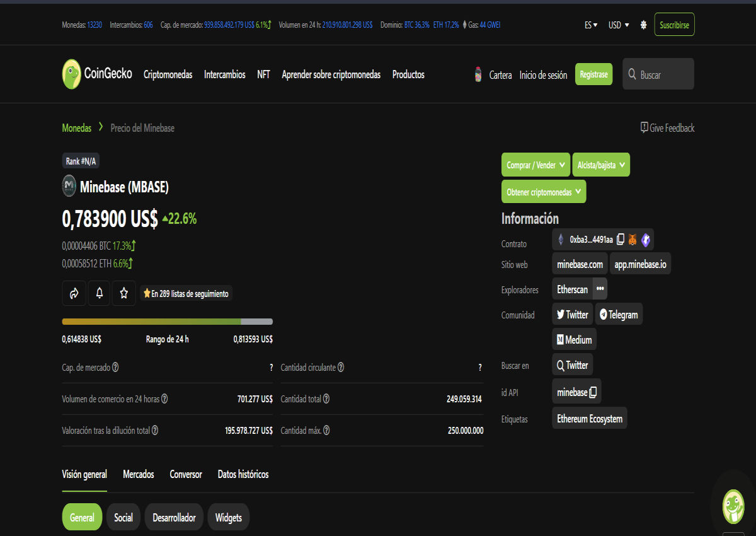This screenshot has height=536, width=756.
Task: Open the Productos menu
Action: [x=408, y=74]
